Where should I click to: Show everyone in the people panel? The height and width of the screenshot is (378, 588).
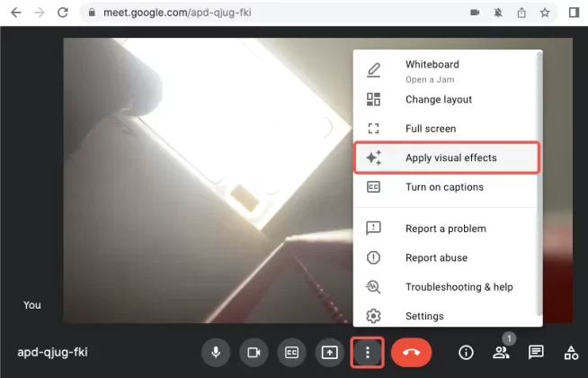click(501, 353)
